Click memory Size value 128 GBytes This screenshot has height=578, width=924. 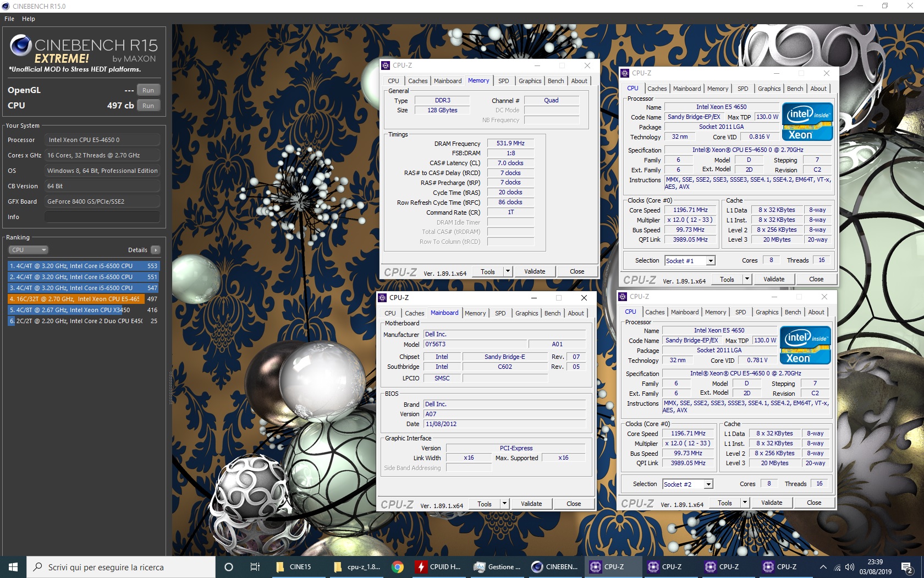pyautogui.click(x=442, y=110)
